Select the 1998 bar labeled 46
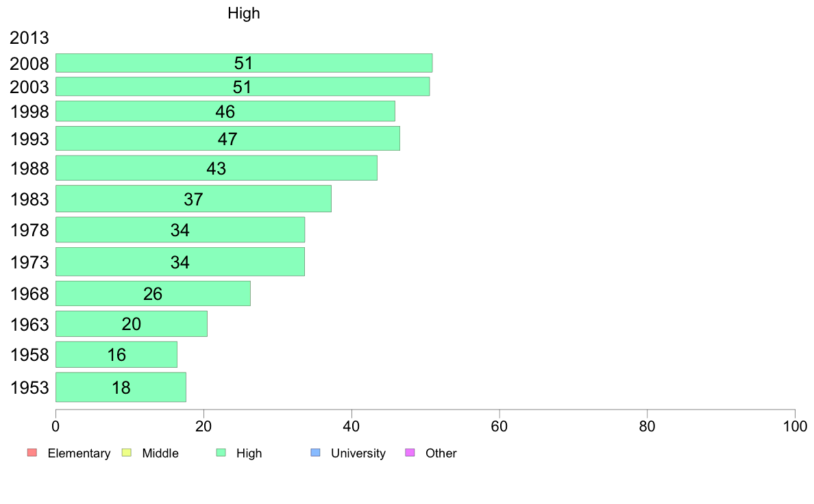This screenshot has height=504, width=814. (225, 111)
